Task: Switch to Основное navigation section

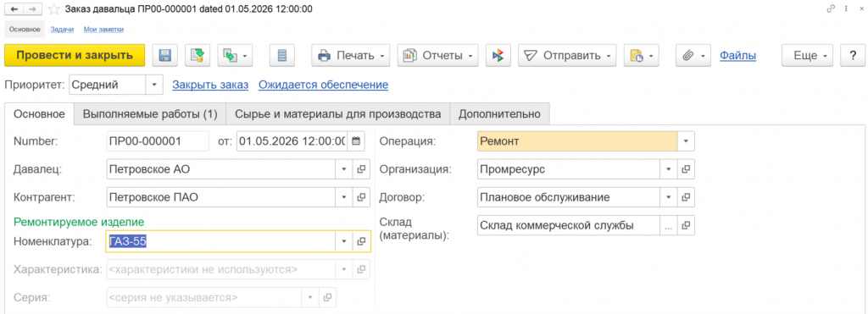Action: coord(25,30)
